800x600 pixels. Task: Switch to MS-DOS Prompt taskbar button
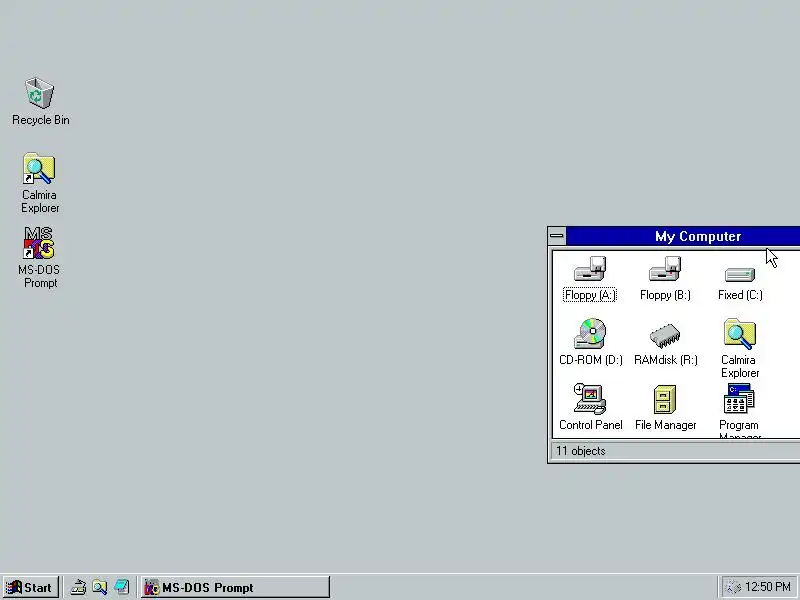coord(235,587)
